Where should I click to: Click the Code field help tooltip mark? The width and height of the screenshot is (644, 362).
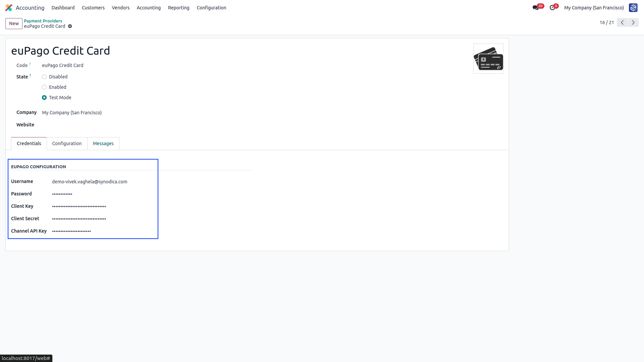[x=30, y=64]
